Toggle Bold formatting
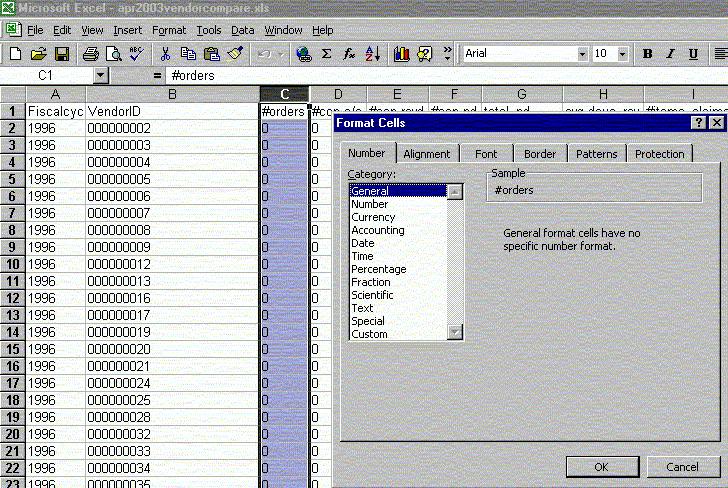Screen dimensions: 728x488 click(647, 54)
